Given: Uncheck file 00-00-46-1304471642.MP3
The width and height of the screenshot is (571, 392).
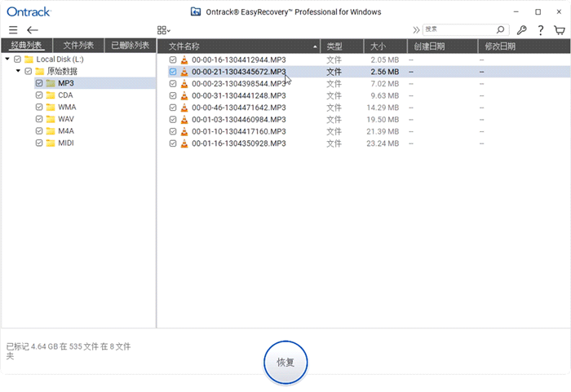Looking at the screenshot, I should pyautogui.click(x=173, y=108).
